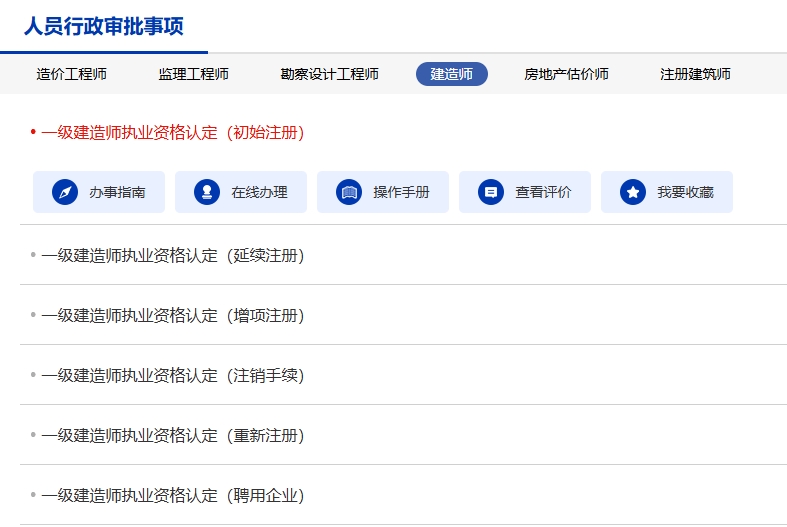Go to the 房地产估价师 tab
Screen dimensions: 787x527
coord(566,74)
